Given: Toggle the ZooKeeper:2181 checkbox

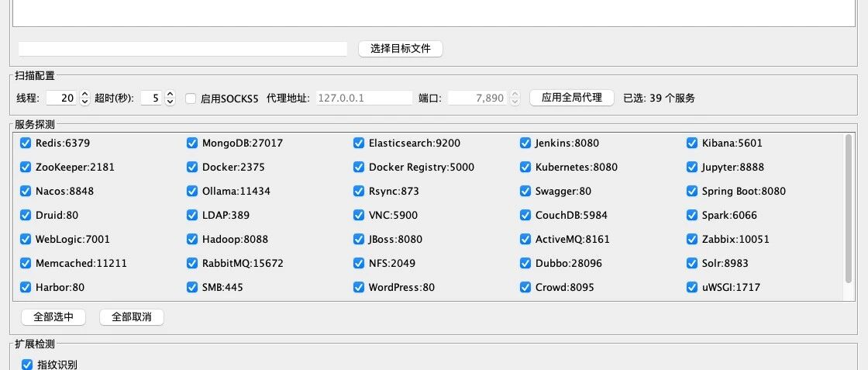Looking at the screenshot, I should tap(26, 167).
